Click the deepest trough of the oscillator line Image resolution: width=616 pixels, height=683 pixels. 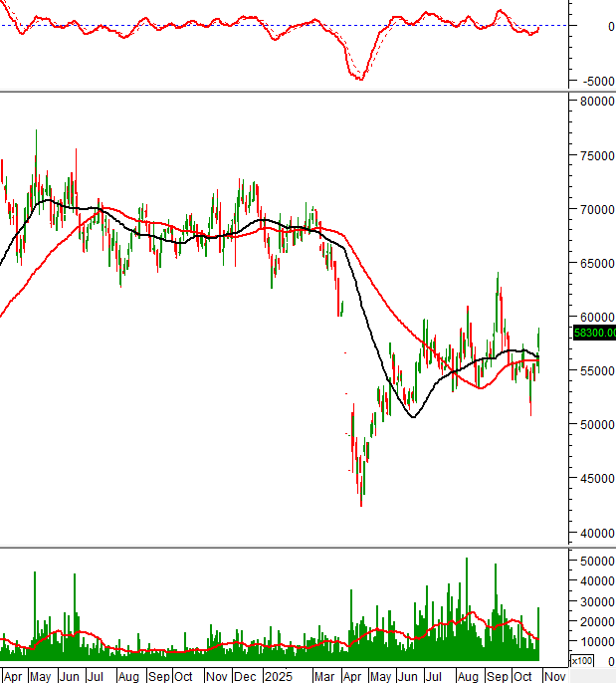[360, 79]
